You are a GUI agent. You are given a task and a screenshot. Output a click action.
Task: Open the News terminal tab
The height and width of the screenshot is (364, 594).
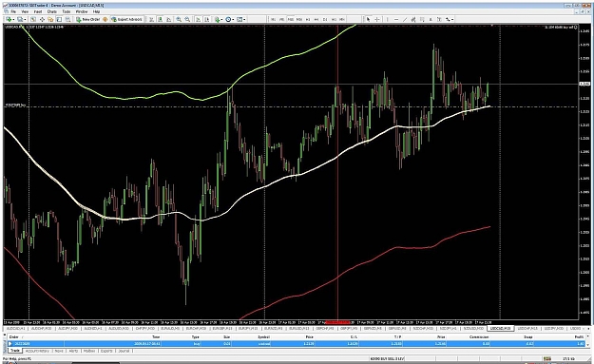point(59,351)
